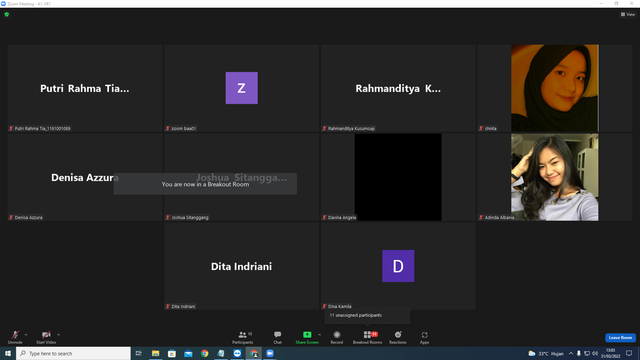Select the zoom baa01 participant tile
The image size is (640, 360).
pos(242,88)
